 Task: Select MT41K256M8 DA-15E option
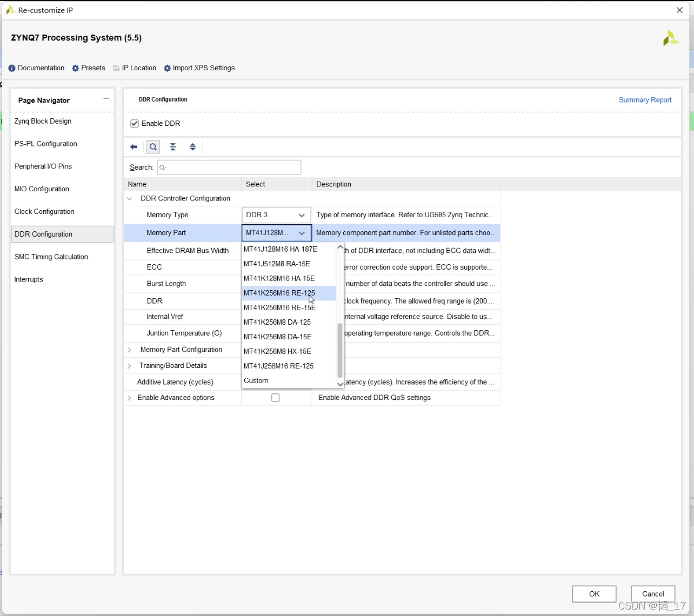(289, 337)
